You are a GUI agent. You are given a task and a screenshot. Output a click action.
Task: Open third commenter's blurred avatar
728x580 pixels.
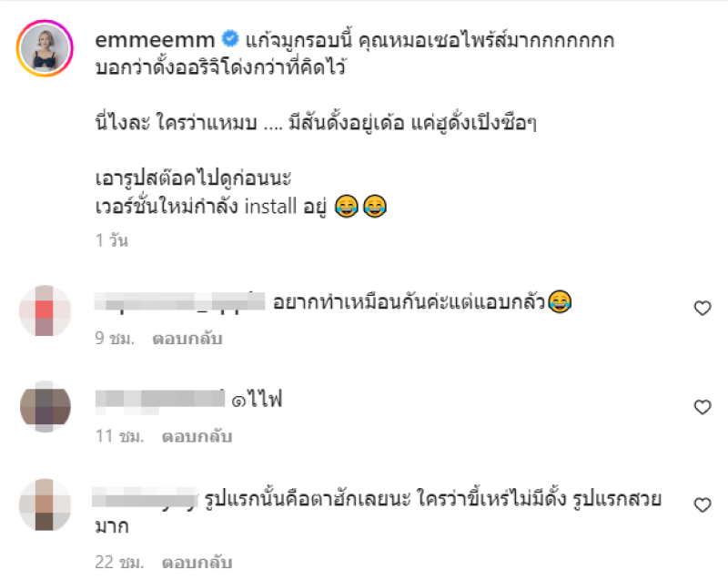tap(45, 504)
